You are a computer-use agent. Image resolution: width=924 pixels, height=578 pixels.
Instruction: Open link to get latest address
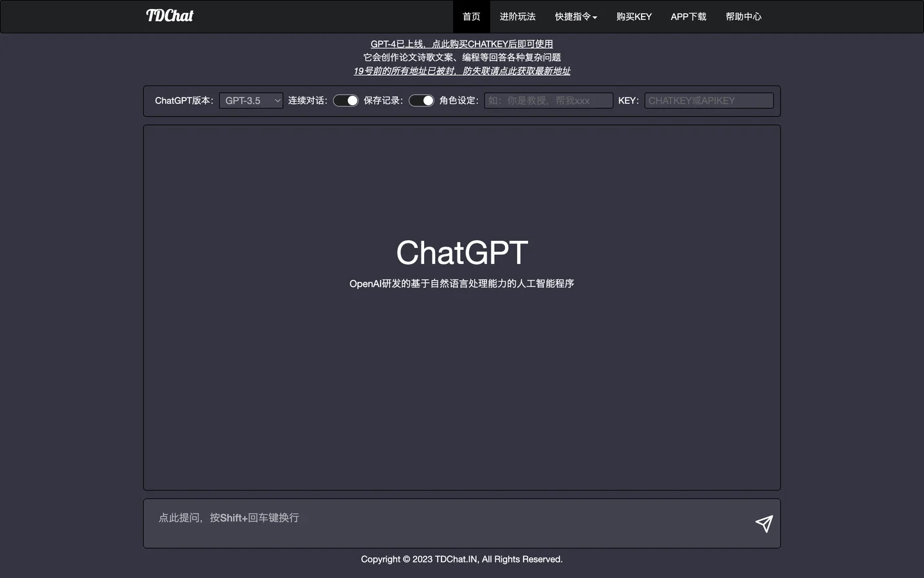pyautogui.click(x=462, y=71)
